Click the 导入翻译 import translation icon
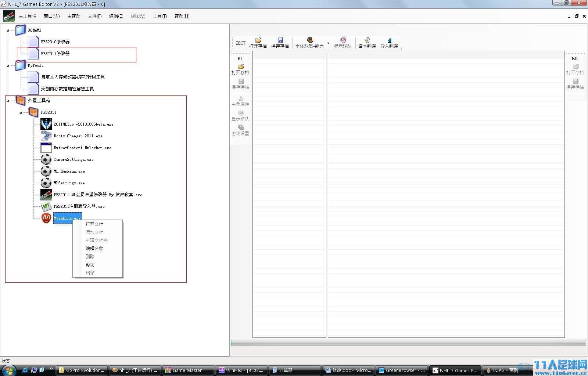588x376 pixels. [389, 43]
